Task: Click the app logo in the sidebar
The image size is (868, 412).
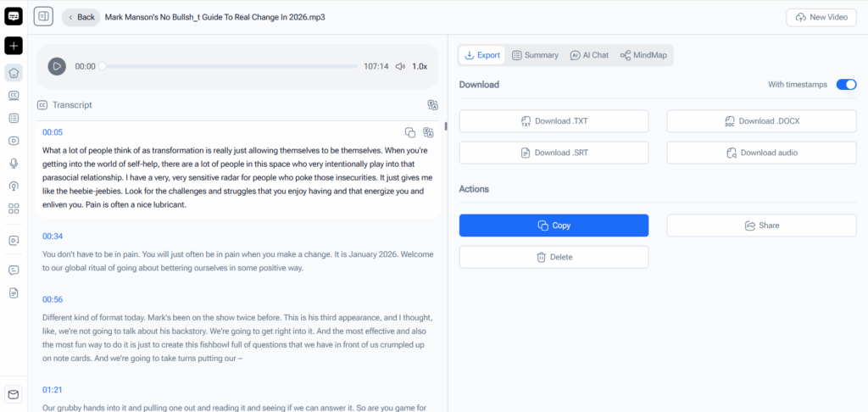Action: coord(14,17)
